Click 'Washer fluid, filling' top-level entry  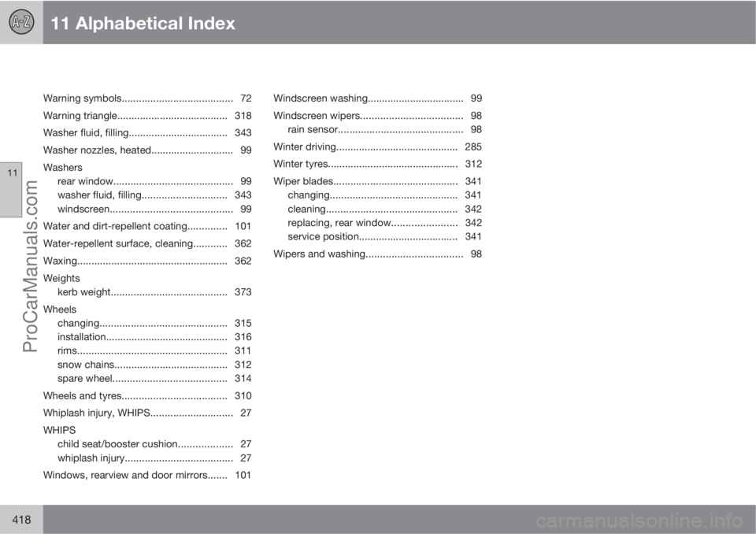pos(147,132)
